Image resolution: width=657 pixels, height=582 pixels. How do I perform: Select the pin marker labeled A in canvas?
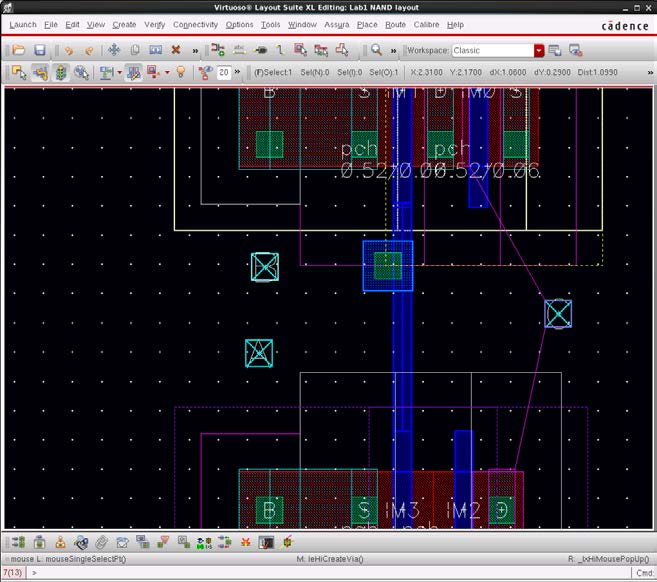click(x=259, y=353)
